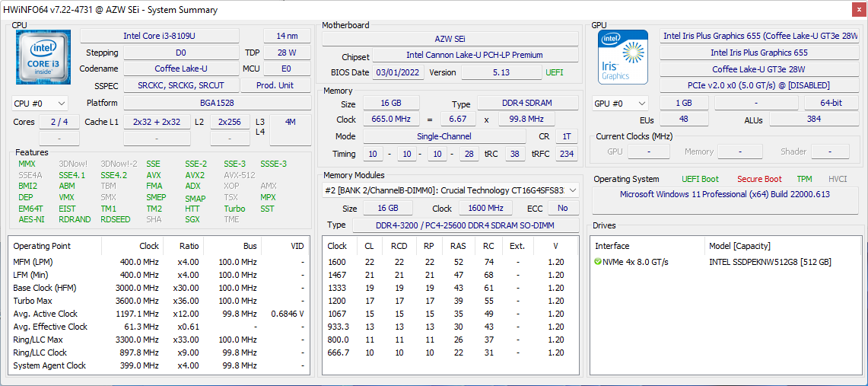
Task: Open the GPU #0 selector dropdown
Action: 620,103
